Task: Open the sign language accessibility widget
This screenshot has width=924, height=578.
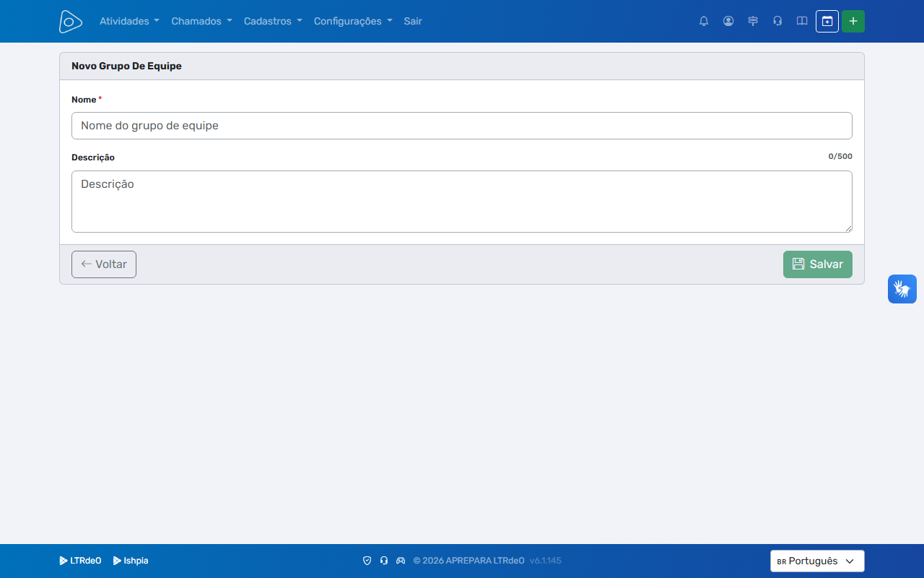Action: (x=902, y=289)
